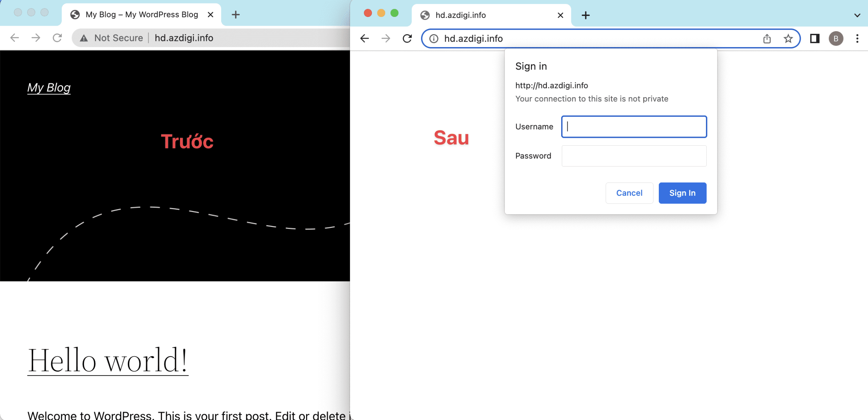868x420 pixels.
Task: Click the back arrow in the left window
Action: pyautogui.click(x=14, y=38)
